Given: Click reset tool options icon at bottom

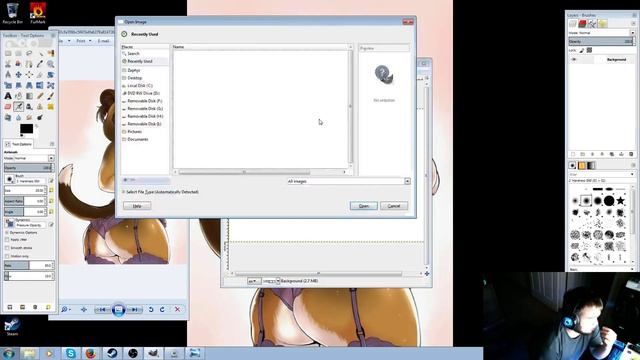Looking at the screenshot, I should tap(48, 307).
